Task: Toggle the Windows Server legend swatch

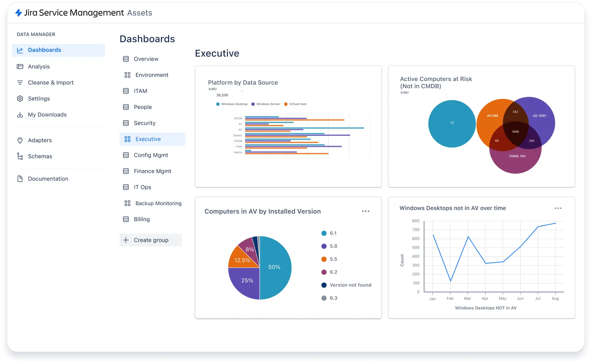Action: pos(253,104)
